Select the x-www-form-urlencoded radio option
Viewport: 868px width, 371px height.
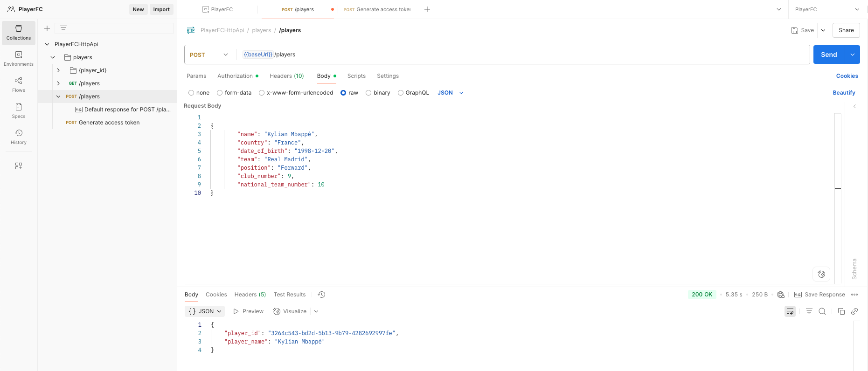pos(262,93)
